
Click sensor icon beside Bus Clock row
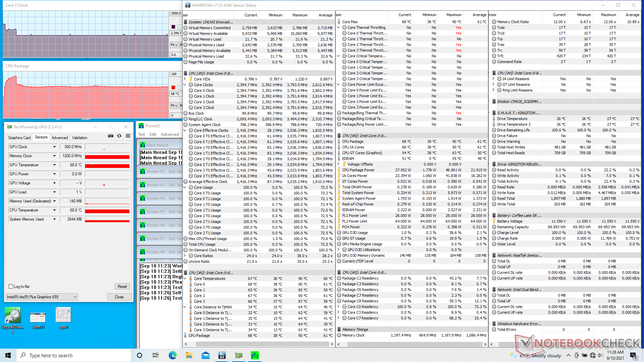(185, 113)
